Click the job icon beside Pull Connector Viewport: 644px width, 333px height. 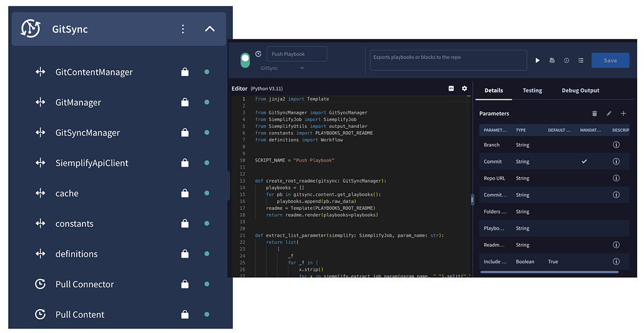(x=40, y=284)
